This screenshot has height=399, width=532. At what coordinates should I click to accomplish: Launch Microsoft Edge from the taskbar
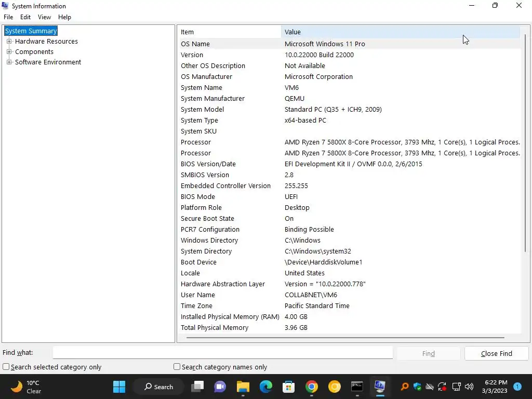pos(266,387)
